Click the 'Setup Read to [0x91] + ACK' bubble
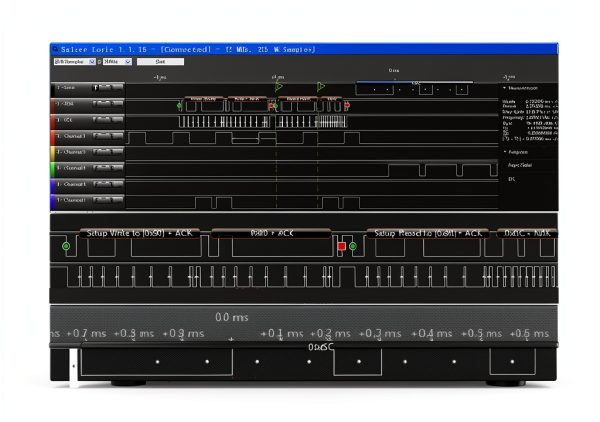Screen dimensions: 600x422 [x=427, y=233]
